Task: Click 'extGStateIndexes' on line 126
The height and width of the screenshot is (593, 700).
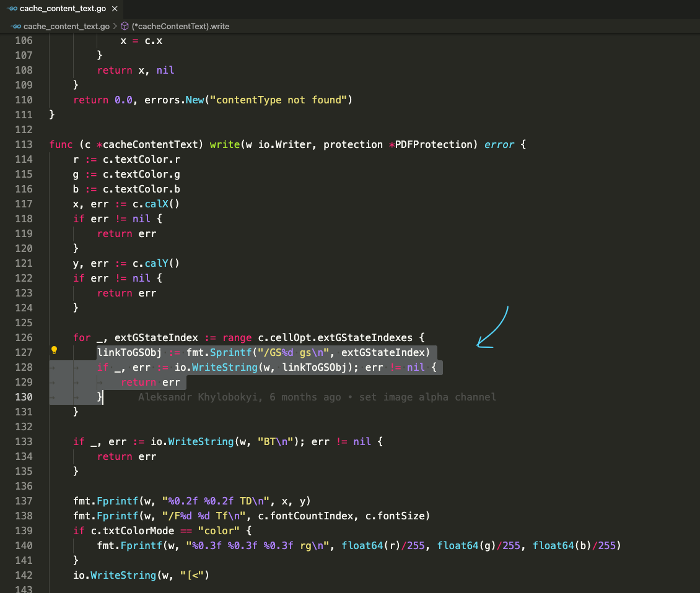Action: click(x=365, y=338)
